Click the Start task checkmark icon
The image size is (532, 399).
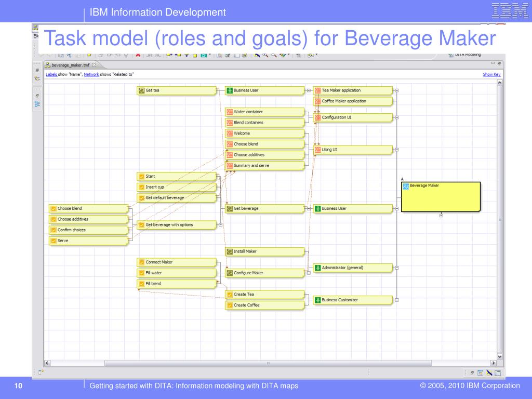(141, 177)
